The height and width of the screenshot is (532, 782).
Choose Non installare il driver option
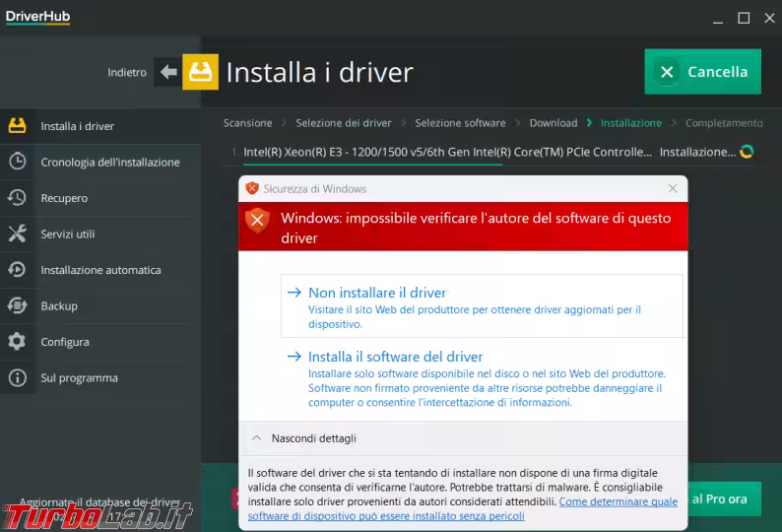tap(482, 306)
